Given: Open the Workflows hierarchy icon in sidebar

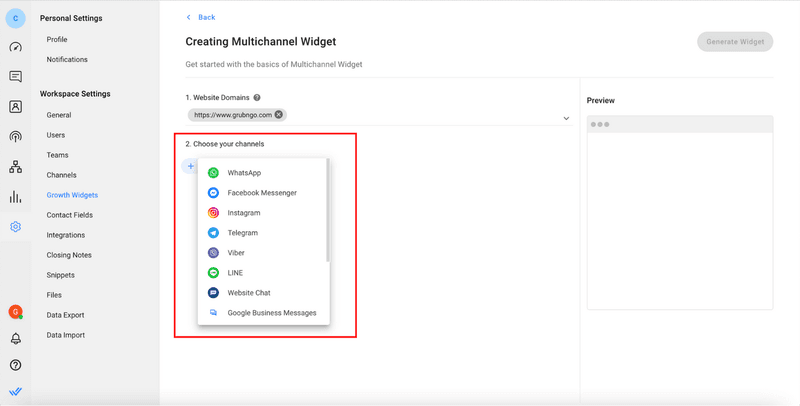Looking at the screenshot, I should [15, 167].
